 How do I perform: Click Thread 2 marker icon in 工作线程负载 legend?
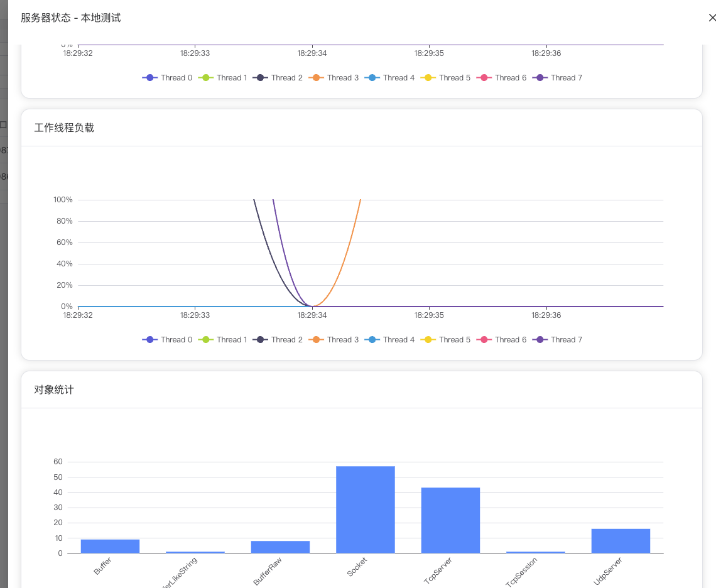click(261, 340)
